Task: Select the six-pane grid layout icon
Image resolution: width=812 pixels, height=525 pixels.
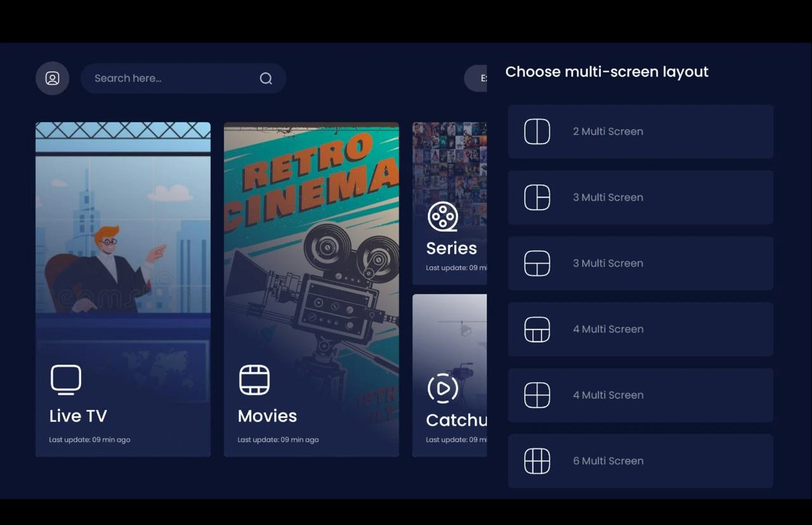Action: pos(537,461)
